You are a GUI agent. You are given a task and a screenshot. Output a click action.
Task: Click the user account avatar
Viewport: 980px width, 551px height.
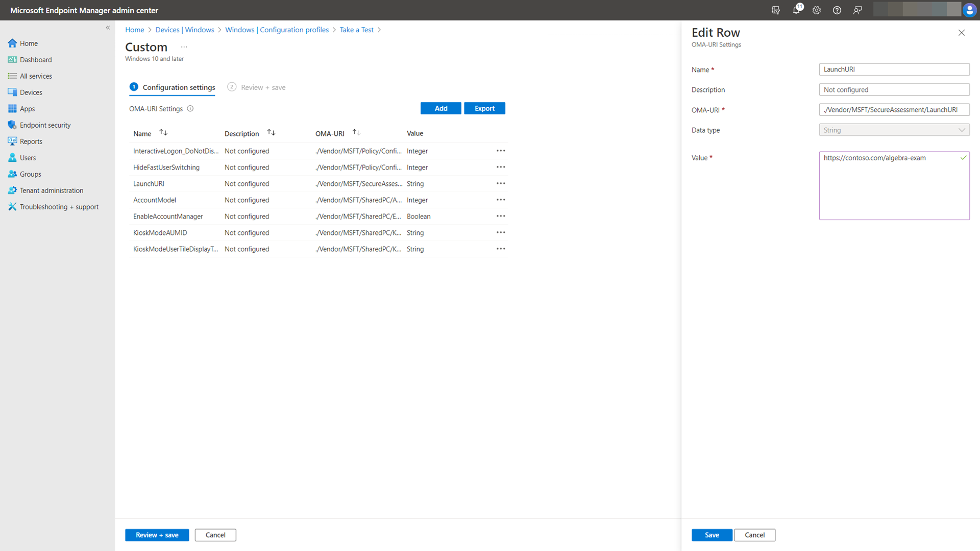coord(969,10)
